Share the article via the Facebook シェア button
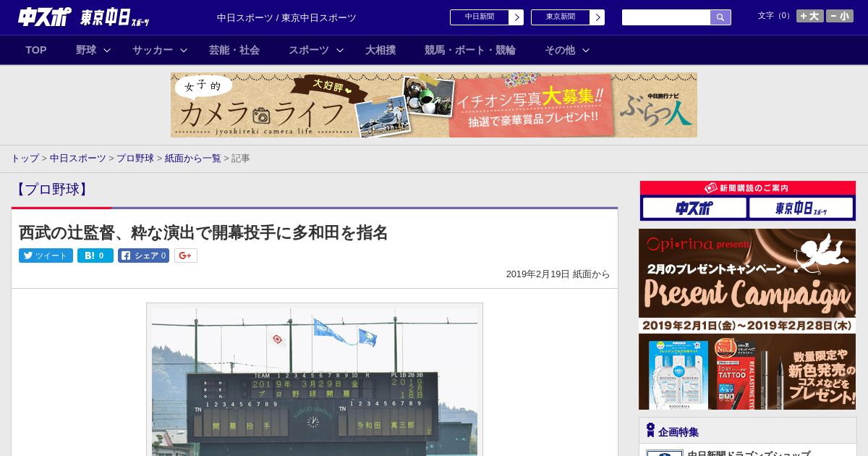Viewport: 868px width, 456px height. coord(143,256)
